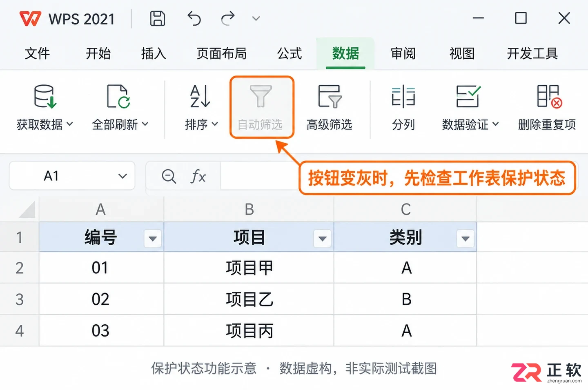Open the 文件 menu
Image resolution: width=588 pixels, height=390 pixels.
(x=37, y=53)
